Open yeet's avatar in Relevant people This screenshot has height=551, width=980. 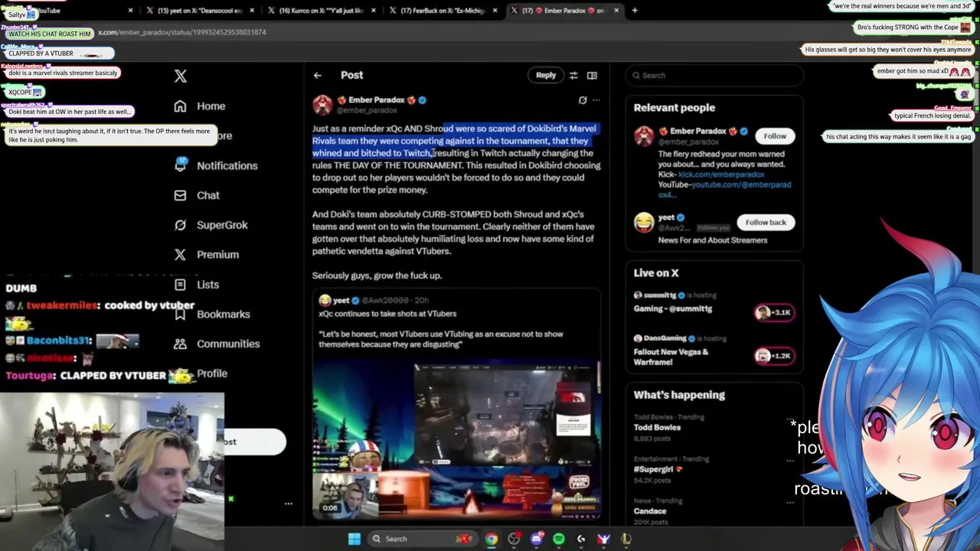click(x=644, y=222)
